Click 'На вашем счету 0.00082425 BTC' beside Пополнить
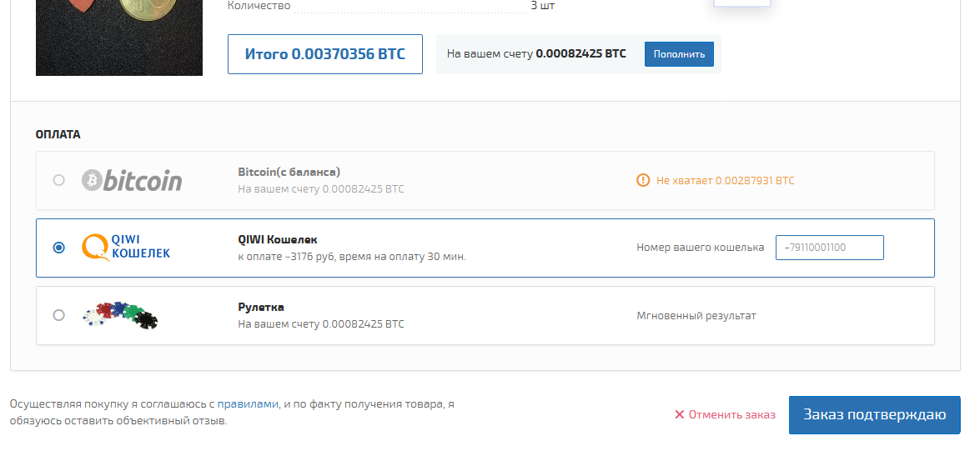Image resolution: width=980 pixels, height=451 pixels. (536, 53)
